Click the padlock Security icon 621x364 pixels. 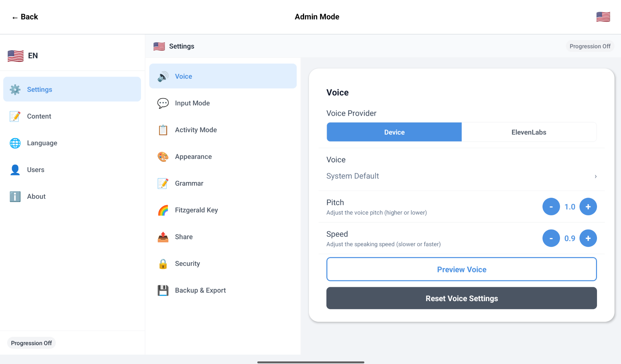point(163,264)
